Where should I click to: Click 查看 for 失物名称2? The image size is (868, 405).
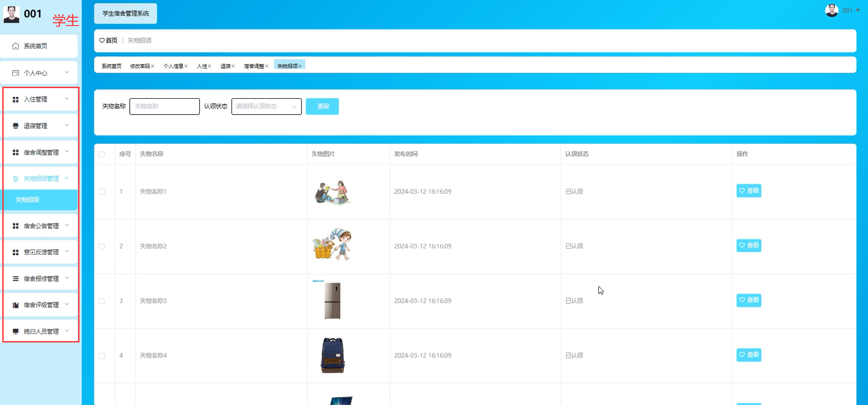click(x=749, y=246)
